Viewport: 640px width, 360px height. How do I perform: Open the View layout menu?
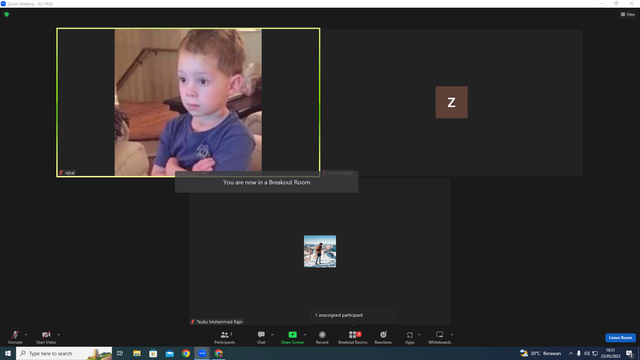point(628,14)
